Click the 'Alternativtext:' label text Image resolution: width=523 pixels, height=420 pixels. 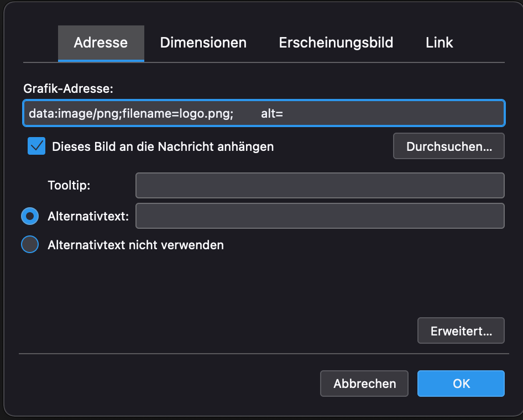coord(88,216)
